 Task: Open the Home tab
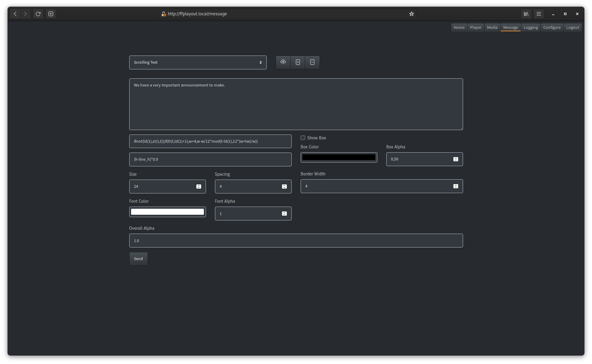(x=459, y=27)
